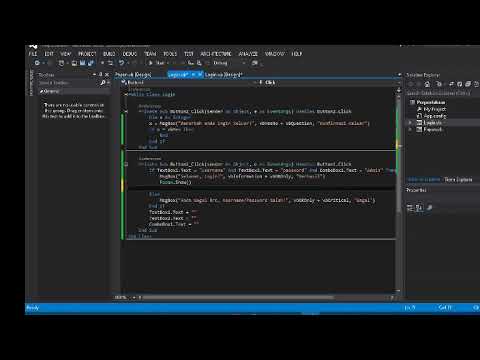
Task: Open the TEST menu
Action: 189,54
